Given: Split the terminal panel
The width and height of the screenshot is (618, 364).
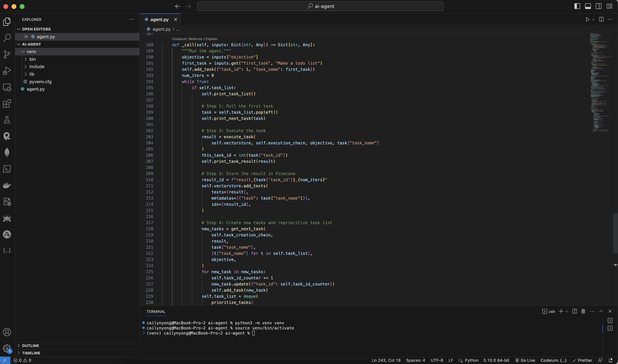Looking at the screenshot, I should 575,311.
